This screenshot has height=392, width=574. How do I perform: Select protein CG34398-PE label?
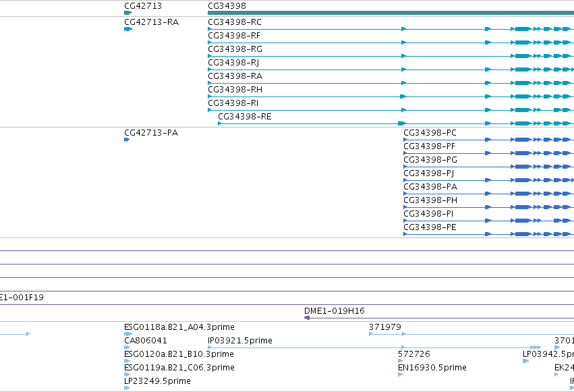[430, 227]
